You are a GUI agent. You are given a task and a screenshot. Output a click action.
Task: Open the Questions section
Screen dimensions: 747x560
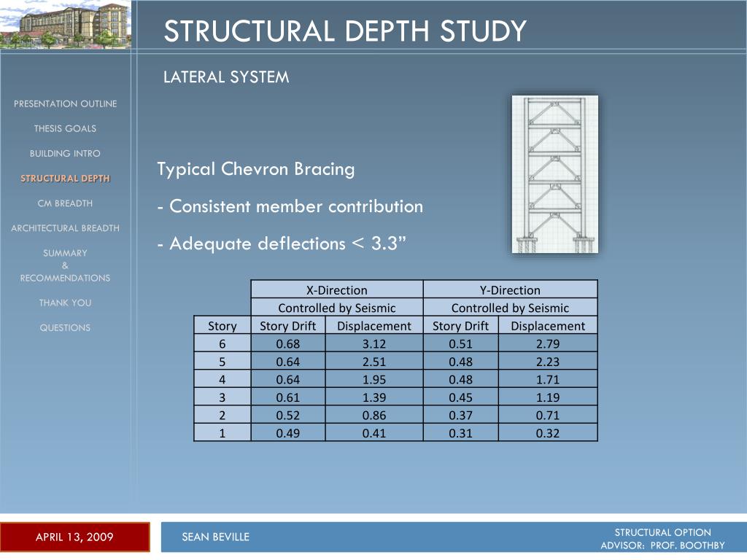65,327
